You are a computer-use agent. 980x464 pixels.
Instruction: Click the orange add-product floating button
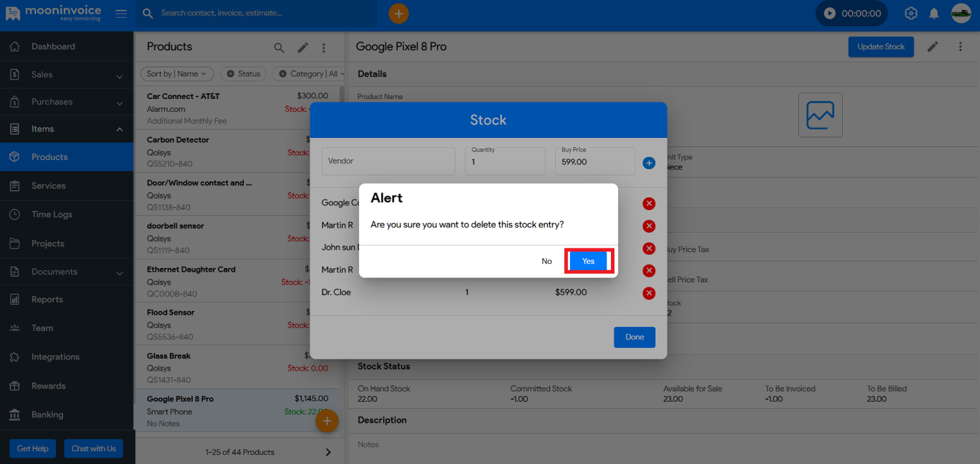coord(327,422)
